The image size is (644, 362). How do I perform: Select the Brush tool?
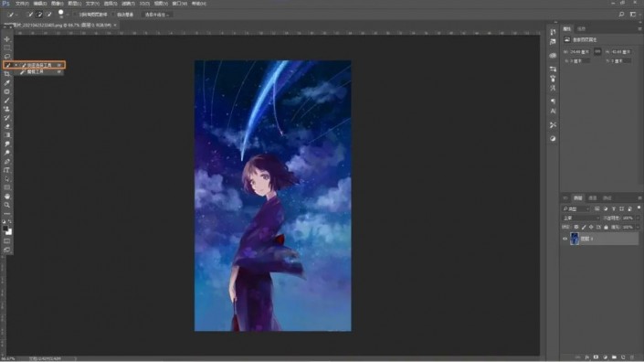[x=7, y=101]
